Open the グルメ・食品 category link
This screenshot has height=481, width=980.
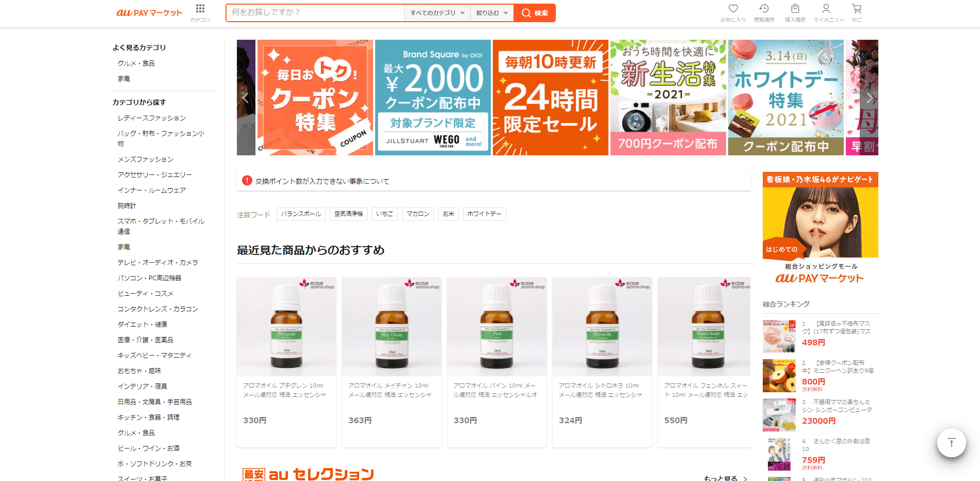point(136,63)
